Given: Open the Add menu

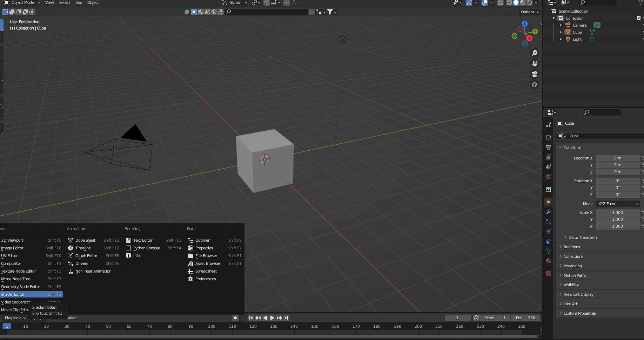Looking at the screenshot, I should [x=79, y=3].
